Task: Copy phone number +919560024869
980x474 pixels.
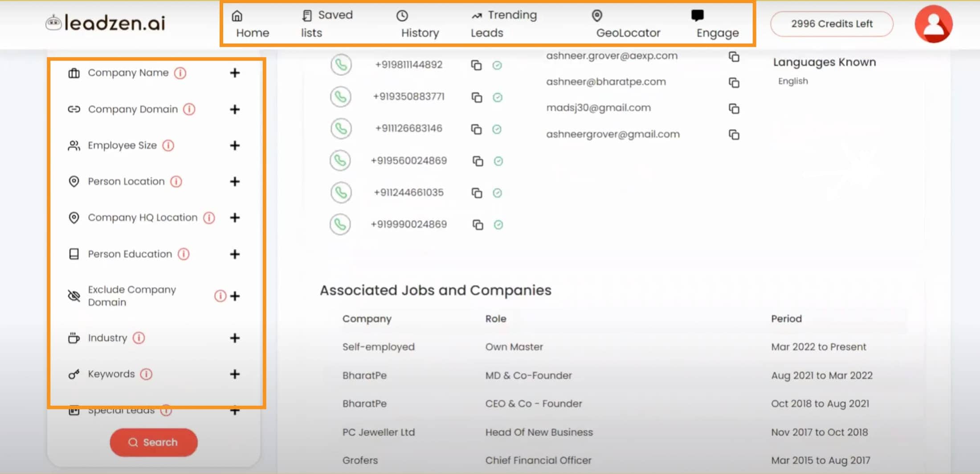Action: tap(478, 161)
